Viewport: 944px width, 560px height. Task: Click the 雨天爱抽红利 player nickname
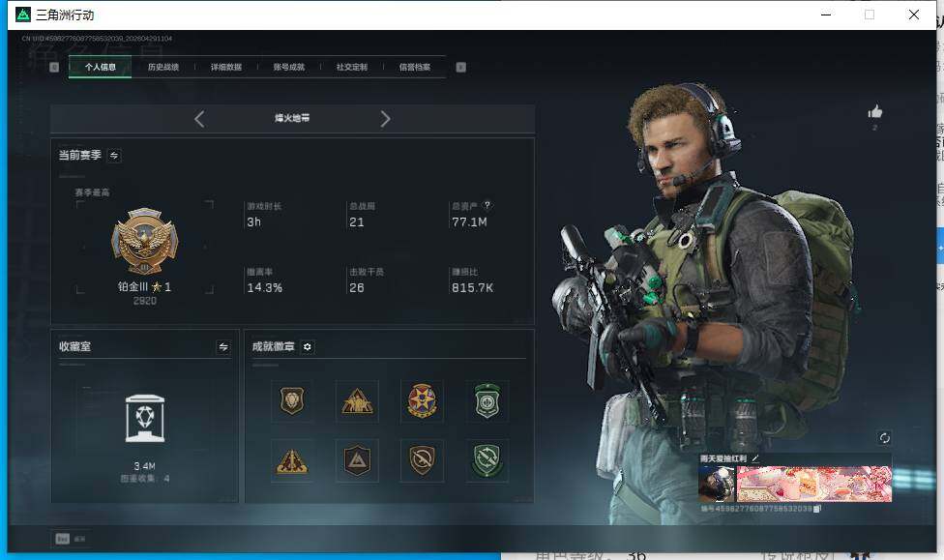(723, 458)
